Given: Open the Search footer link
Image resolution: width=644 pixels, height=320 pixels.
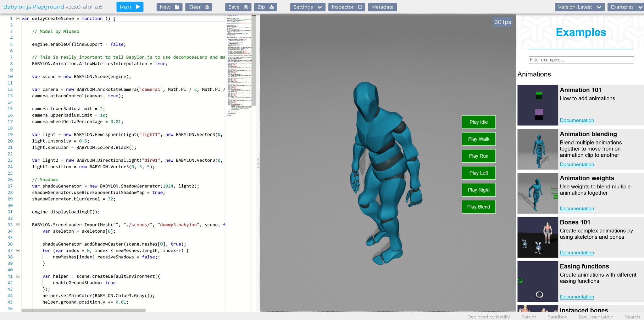Looking at the screenshot, I should pyautogui.click(x=632, y=317).
